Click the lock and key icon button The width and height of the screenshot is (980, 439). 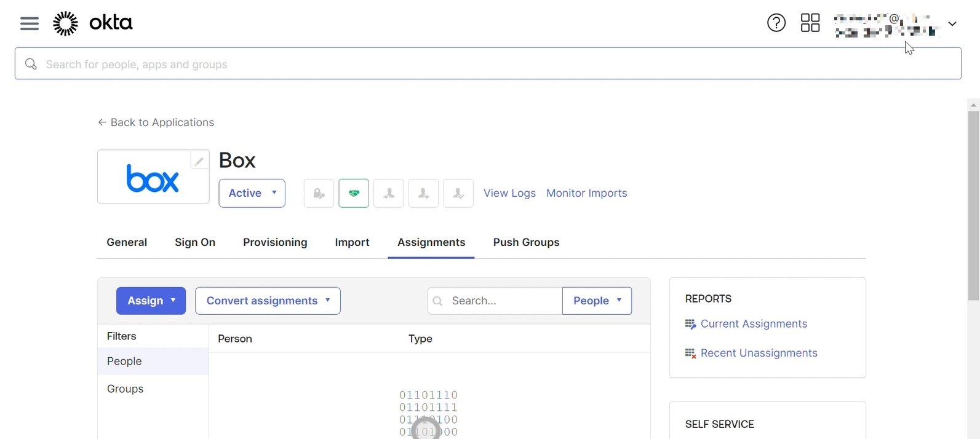click(319, 194)
